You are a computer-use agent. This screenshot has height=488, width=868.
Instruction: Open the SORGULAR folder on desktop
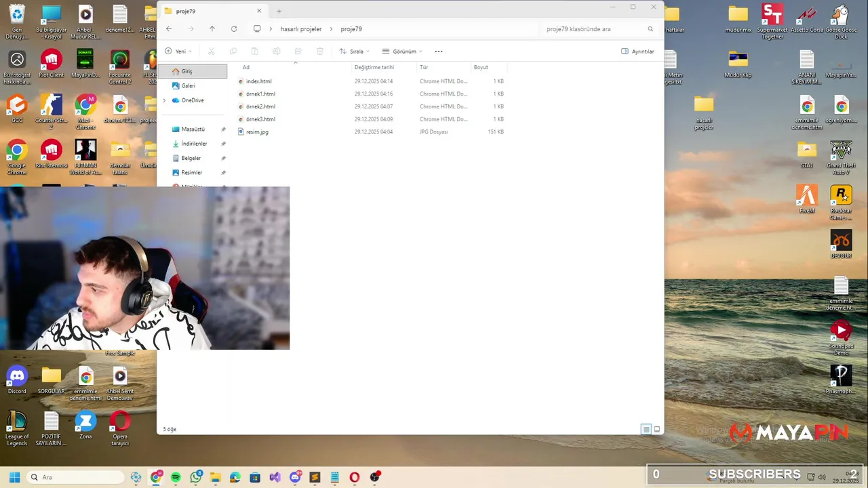pyautogui.click(x=51, y=380)
